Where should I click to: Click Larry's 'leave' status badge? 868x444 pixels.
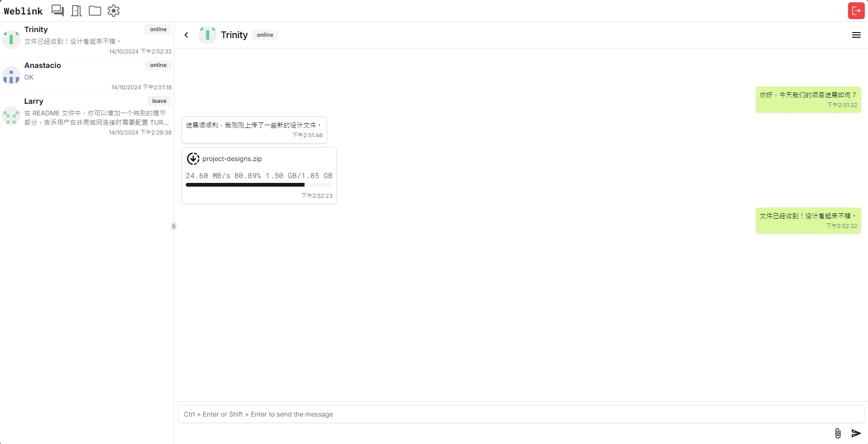click(x=159, y=101)
